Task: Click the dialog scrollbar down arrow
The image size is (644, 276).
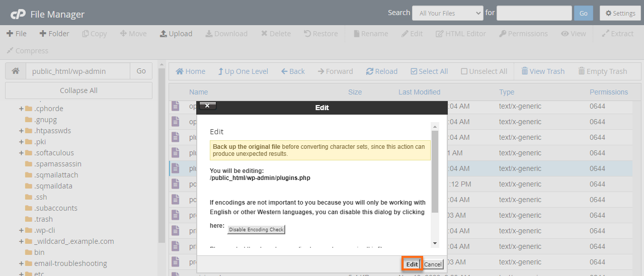Action: click(435, 244)
